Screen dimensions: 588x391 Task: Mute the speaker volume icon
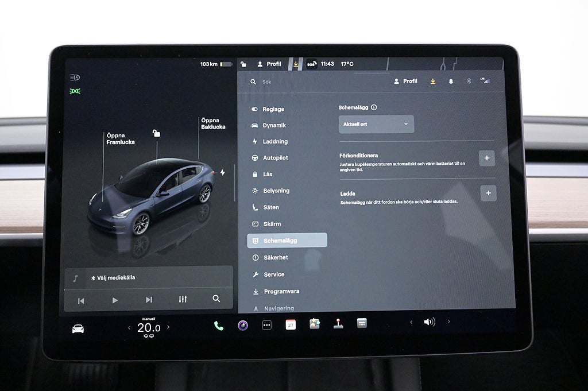click(x=429, y=322)
